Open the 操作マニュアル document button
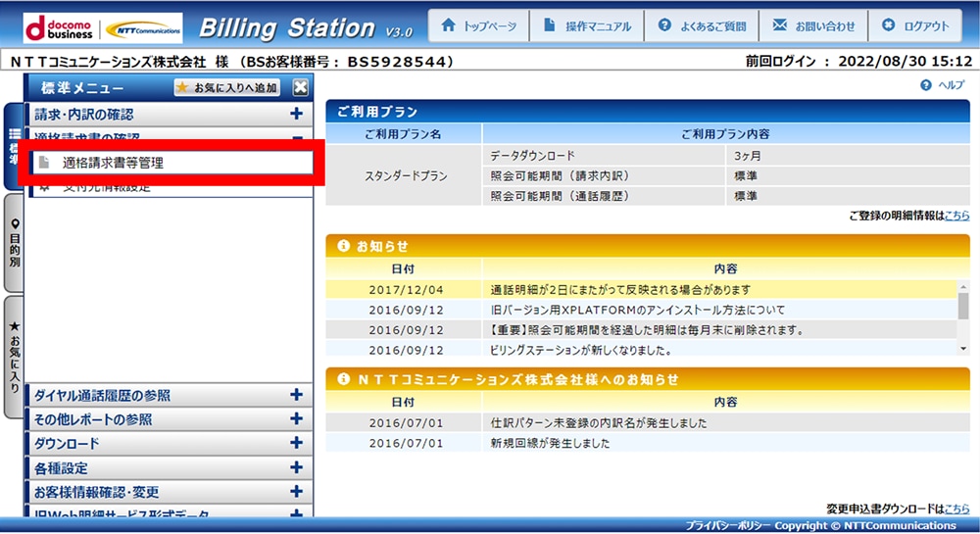This screenshot has height=534, width=980. [587, 26]
